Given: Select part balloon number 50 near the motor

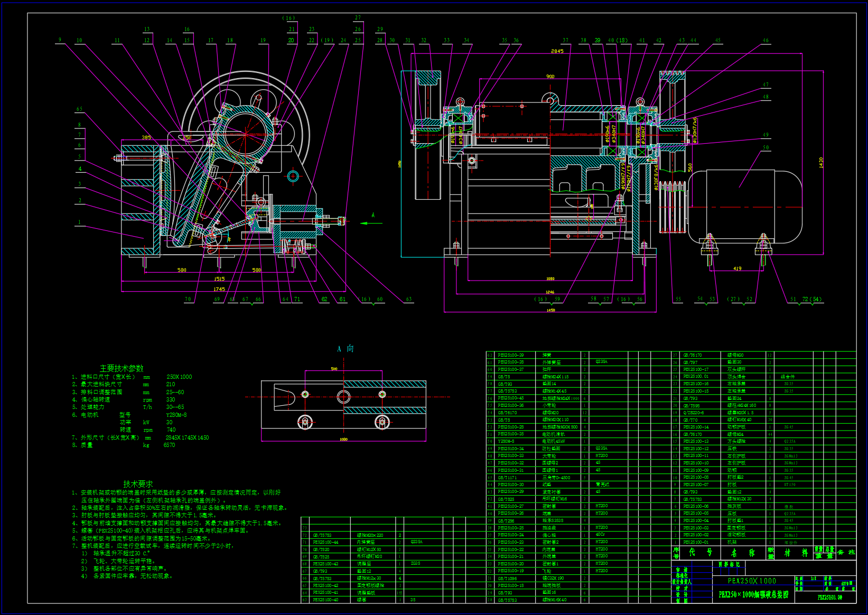Looking at the screenshot, I should [x=766, y=147].
